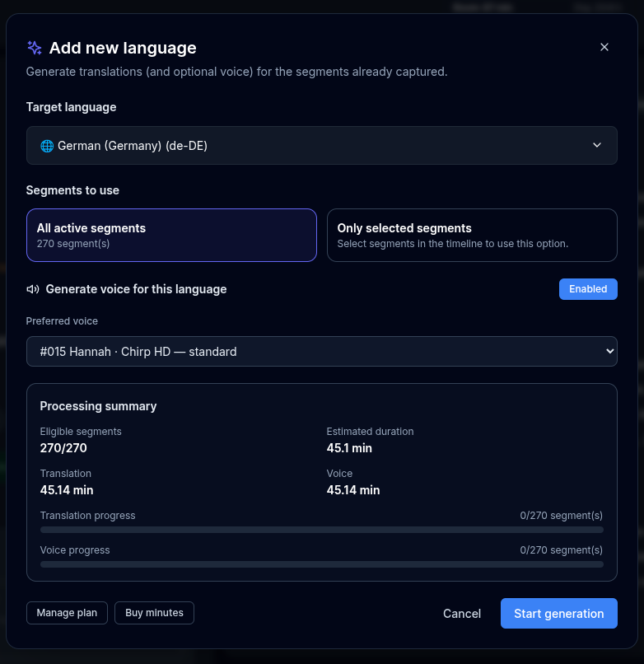Expand the chevron on the German language selector
Screen dimensions: 644x664
point(597,146)
